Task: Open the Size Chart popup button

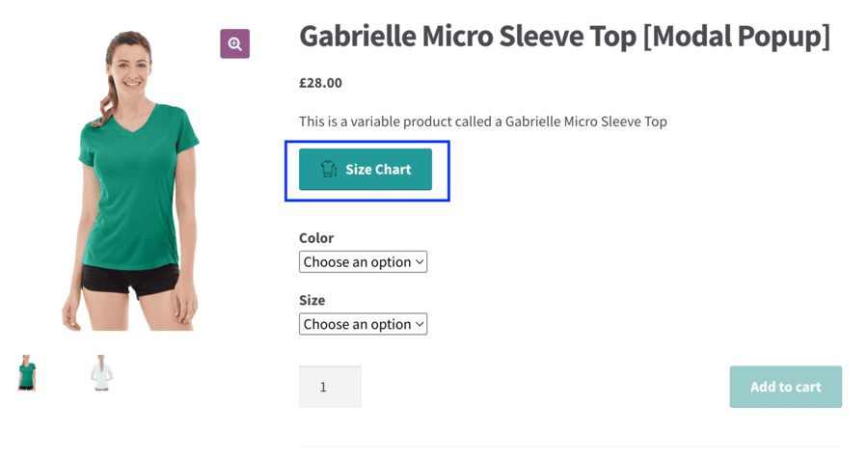Action: (366, 170)
